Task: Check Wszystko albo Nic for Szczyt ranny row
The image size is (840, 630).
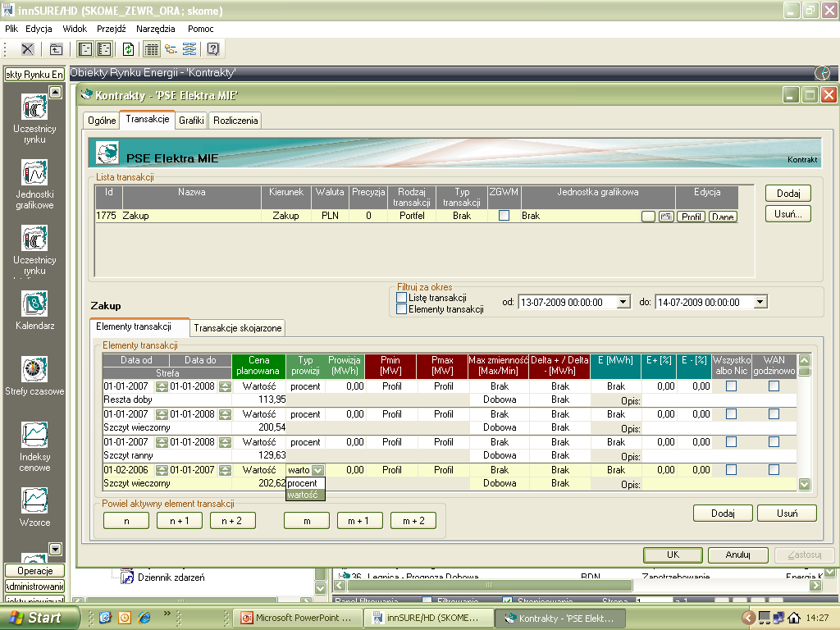Action: (731, 441)
